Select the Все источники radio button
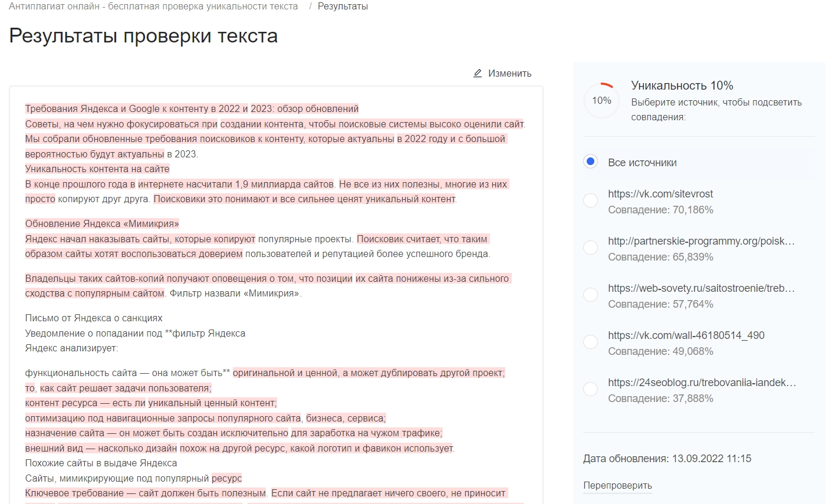The width and height of the screenshot is (829, 504). coord(590,162)
